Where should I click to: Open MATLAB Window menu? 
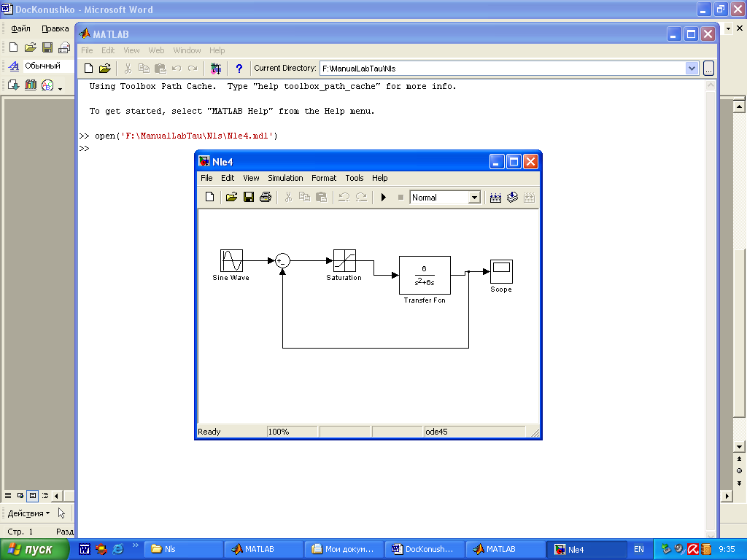coord(187,50)
